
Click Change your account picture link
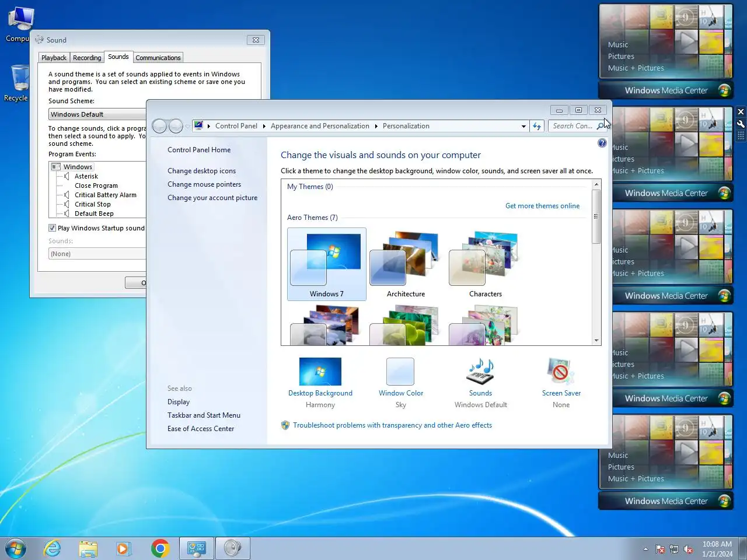click(x=212, y=198)
